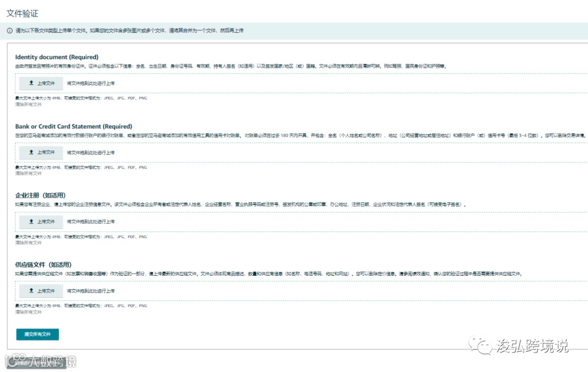The width and height of the screenshot is (588, 372).
Task: Click the drop zone text in 供应链文件 section
Action: [91, 291]
